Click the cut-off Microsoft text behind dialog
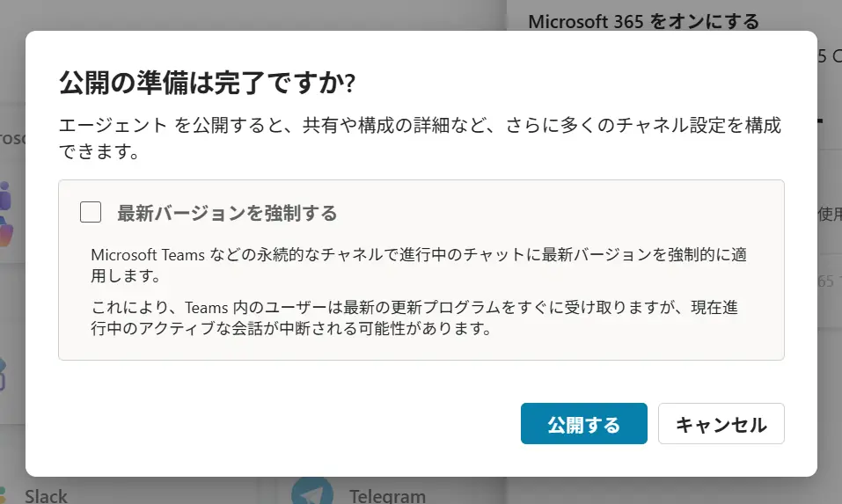 point(11,138)
